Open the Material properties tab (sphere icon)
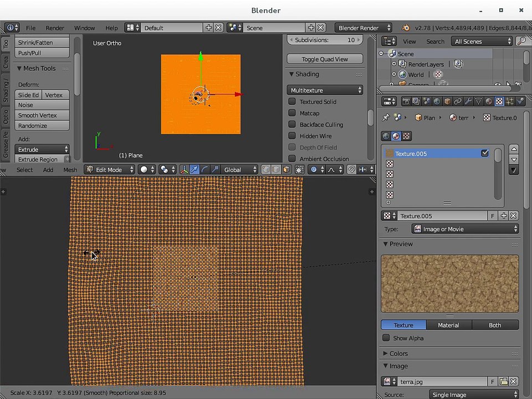Image resolution: width=532 pixels, height=399 pixels. click(489, 101)
